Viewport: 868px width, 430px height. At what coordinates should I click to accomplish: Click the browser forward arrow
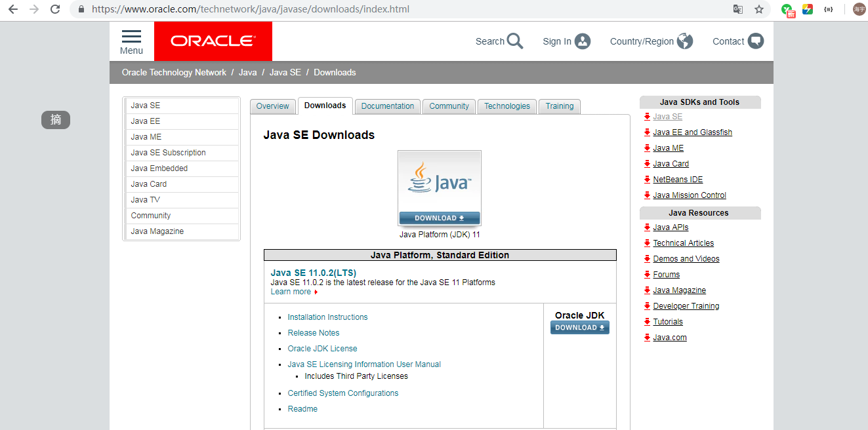(x=34, y=9)
